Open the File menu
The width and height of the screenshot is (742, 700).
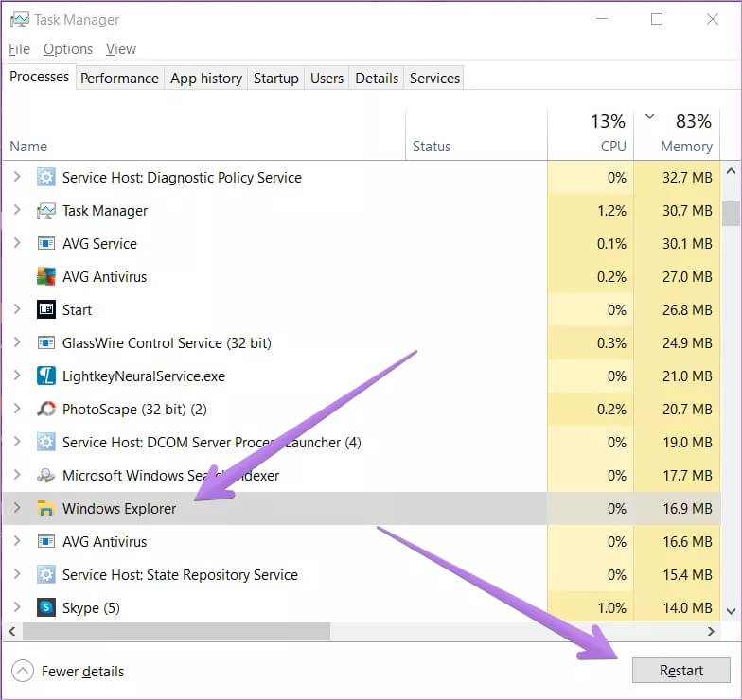tap(19, 49)
